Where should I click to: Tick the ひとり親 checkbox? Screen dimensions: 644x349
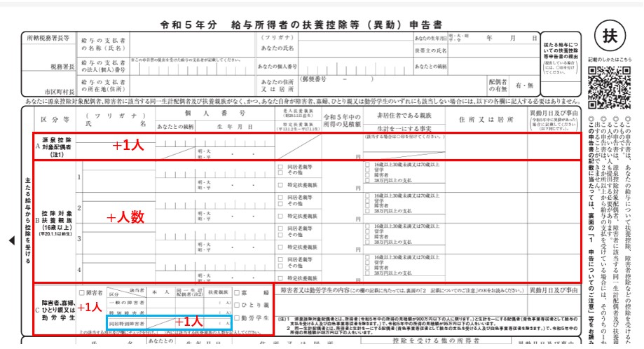pyautogui.click(x=237, y=305)
